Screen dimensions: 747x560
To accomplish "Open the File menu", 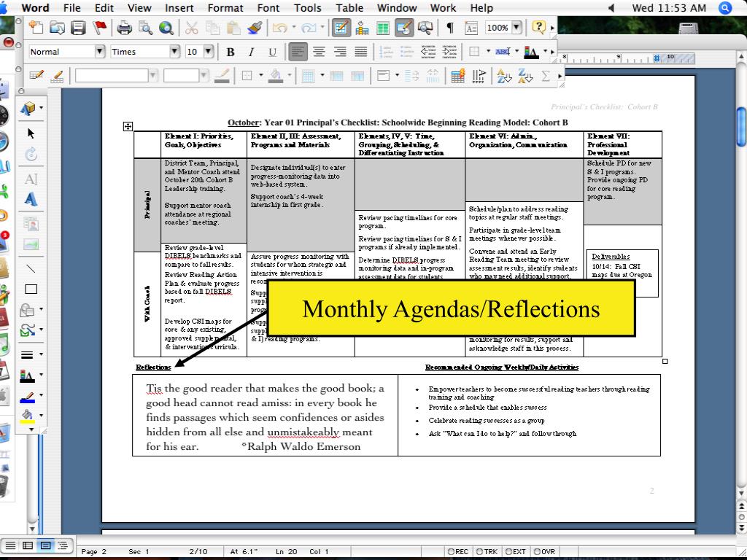I will pyautogui.click(x=72, y=8).
